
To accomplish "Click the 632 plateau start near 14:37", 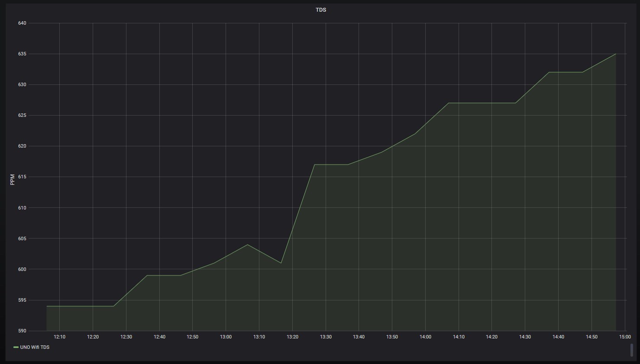I will pyautogui.click(x=549, y=72).
